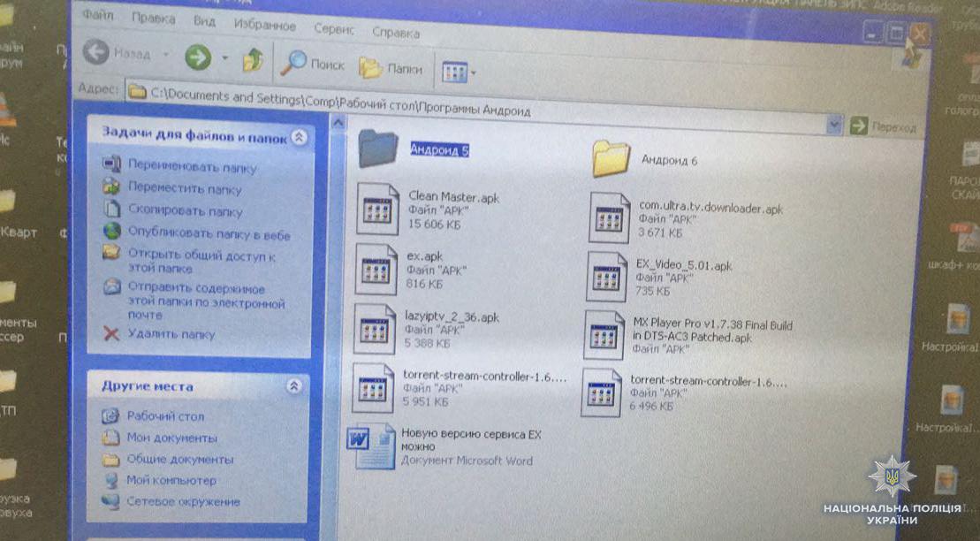This screenshot has width=980, height=541.
Task: Select the 6 496 КБ torrent-stream-controller file icon
Action: tap(601, 392)
